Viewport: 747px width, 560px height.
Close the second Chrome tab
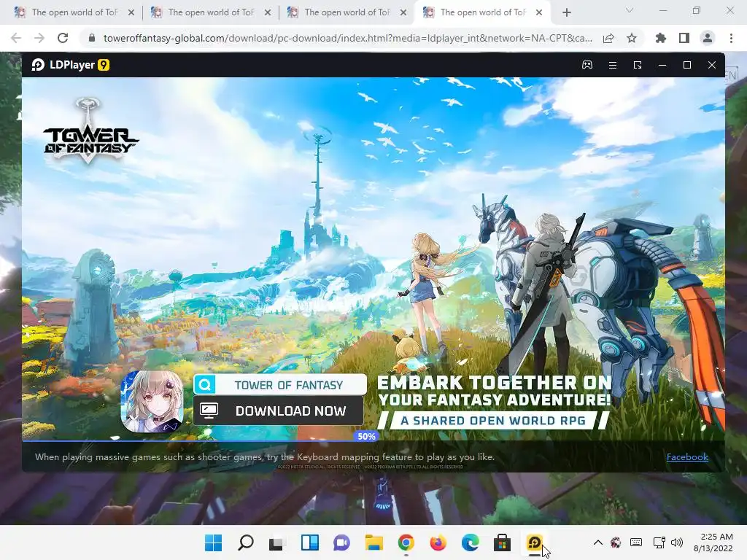point(268,12)
